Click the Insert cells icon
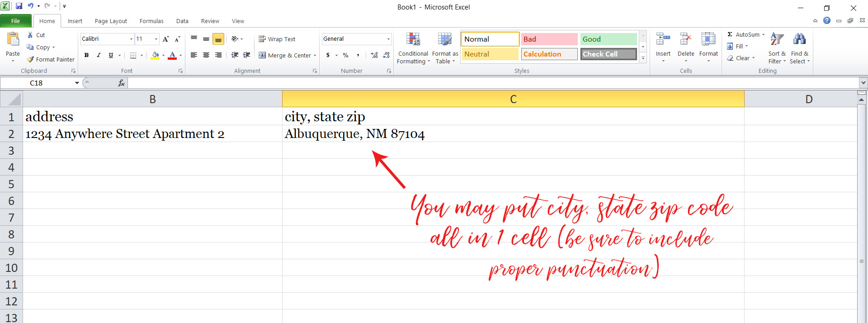Image resolution: width=868 pixels, height=323 pixels. 663,40
